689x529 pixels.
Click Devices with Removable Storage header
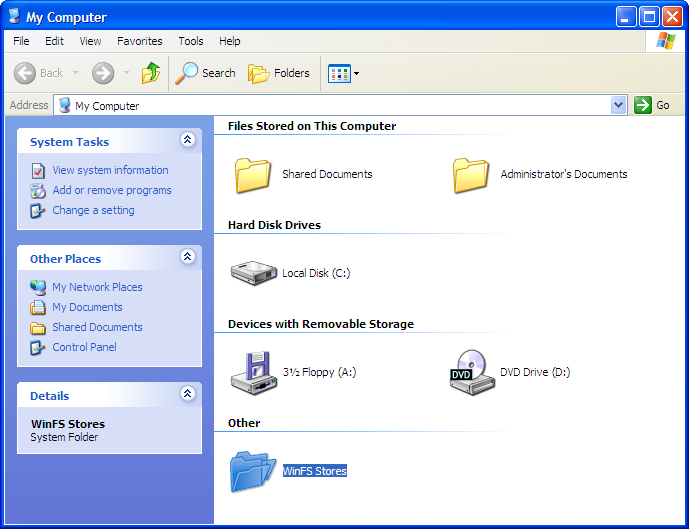(x=321, y=324)
